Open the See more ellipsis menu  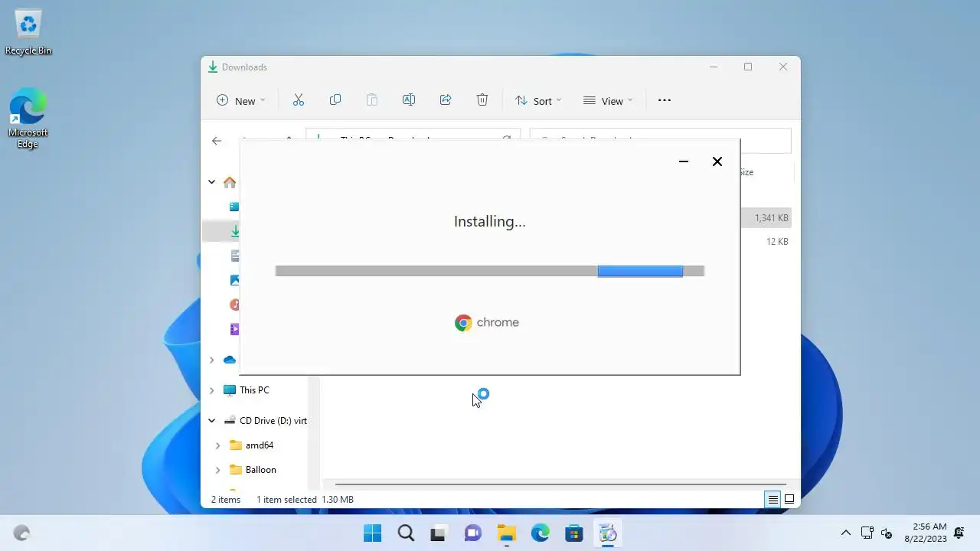click(665, 100)
